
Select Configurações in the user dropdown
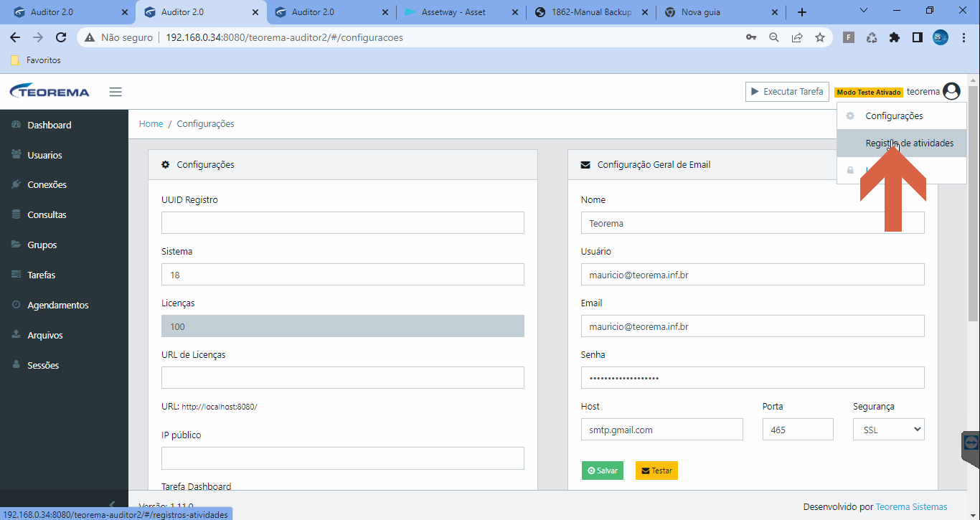(x=902, y=115)
